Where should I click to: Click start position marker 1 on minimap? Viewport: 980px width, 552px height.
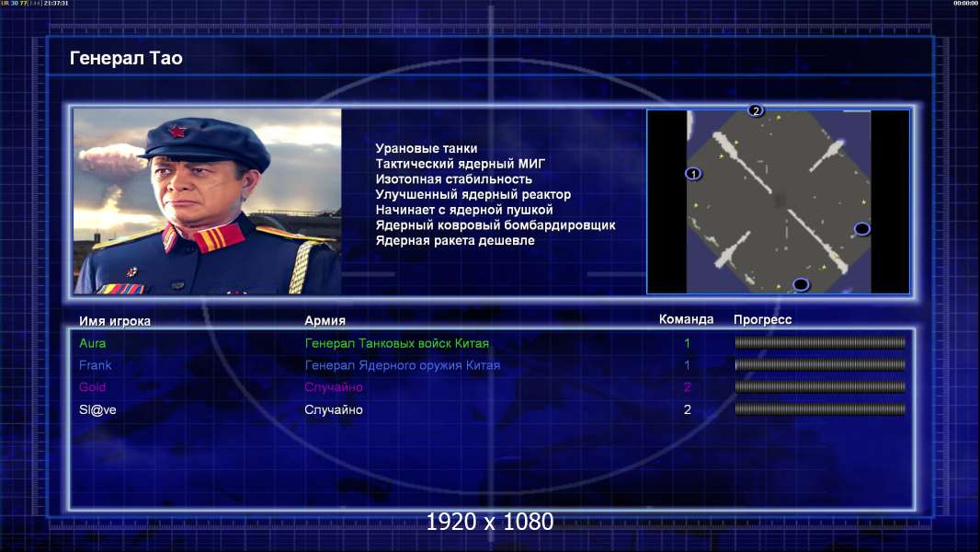tap(692, 174)
